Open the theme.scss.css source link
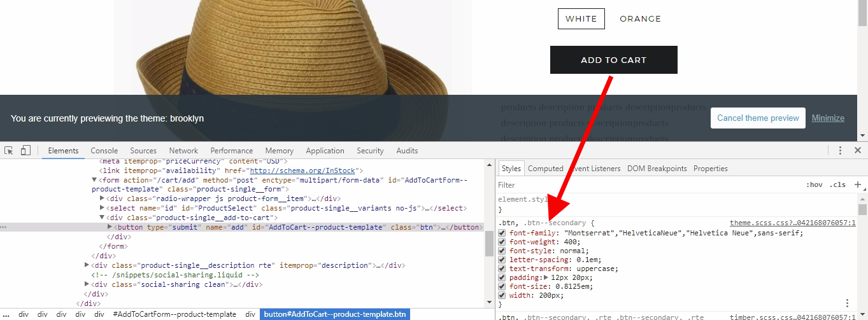The width and height of the screenshot is (868, 320). coord(792,223)
